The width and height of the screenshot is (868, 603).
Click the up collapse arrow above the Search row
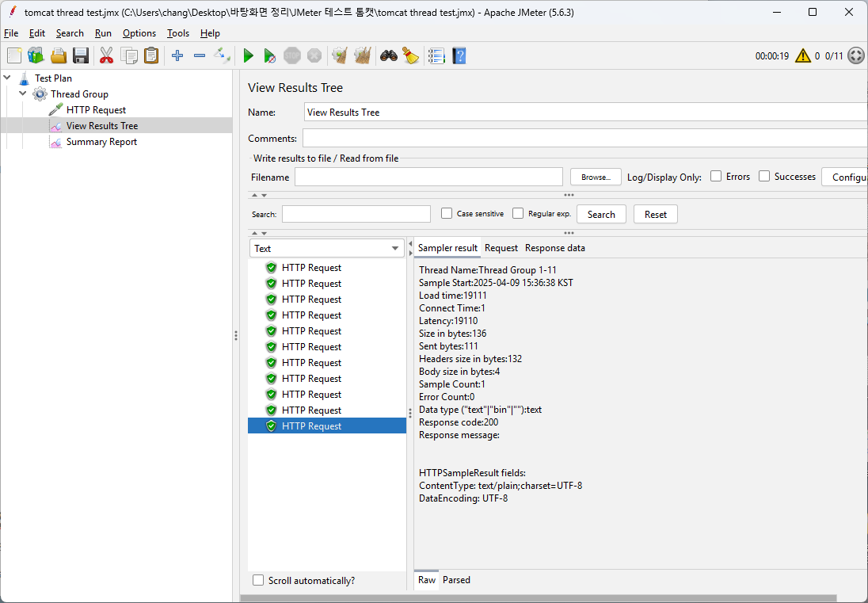pos(255,195)
